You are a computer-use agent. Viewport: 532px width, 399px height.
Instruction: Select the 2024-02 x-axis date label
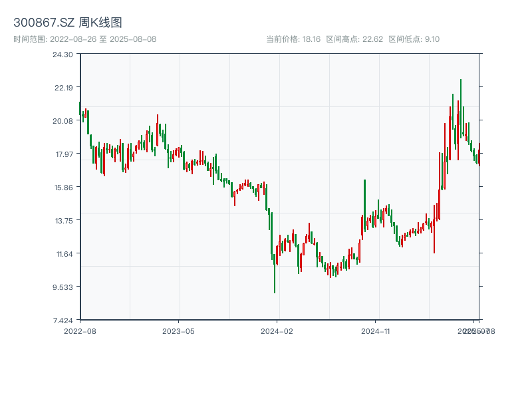tap(277, 331)
